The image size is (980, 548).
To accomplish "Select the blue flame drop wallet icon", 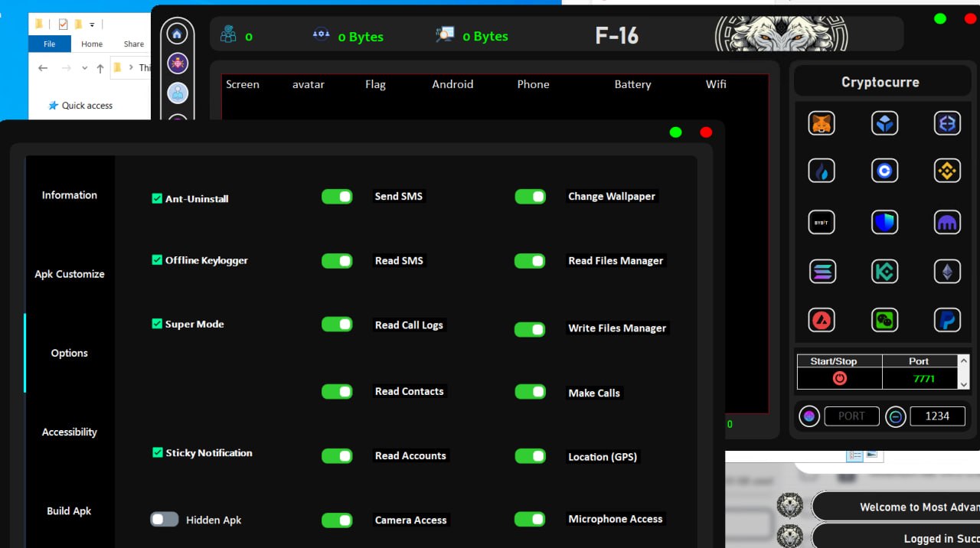I will tap(822, 171).
